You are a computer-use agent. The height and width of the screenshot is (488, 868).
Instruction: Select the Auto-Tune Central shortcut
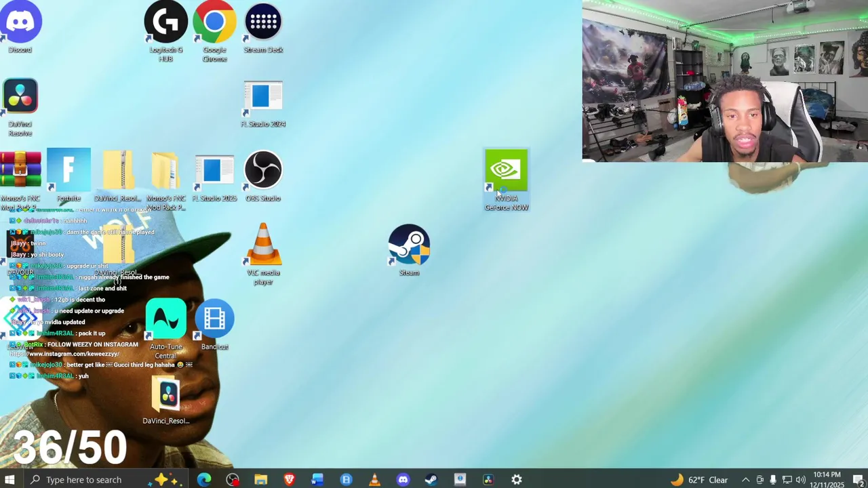click(x=165, y=328)
